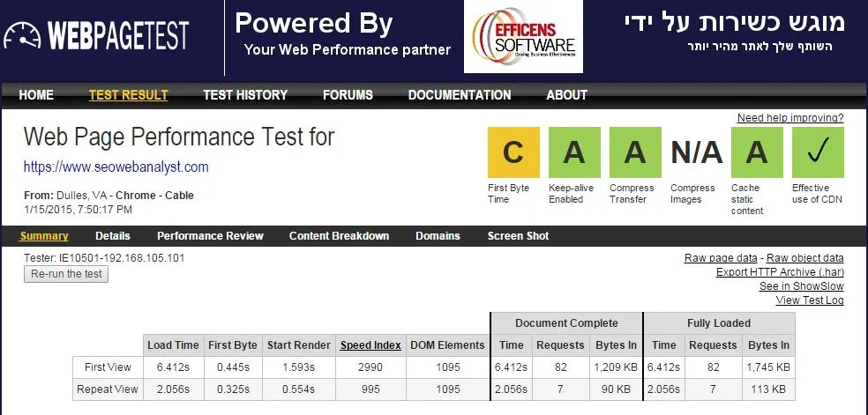
Task: Go to the Forums menu item
Action: [x=348, y=95]
